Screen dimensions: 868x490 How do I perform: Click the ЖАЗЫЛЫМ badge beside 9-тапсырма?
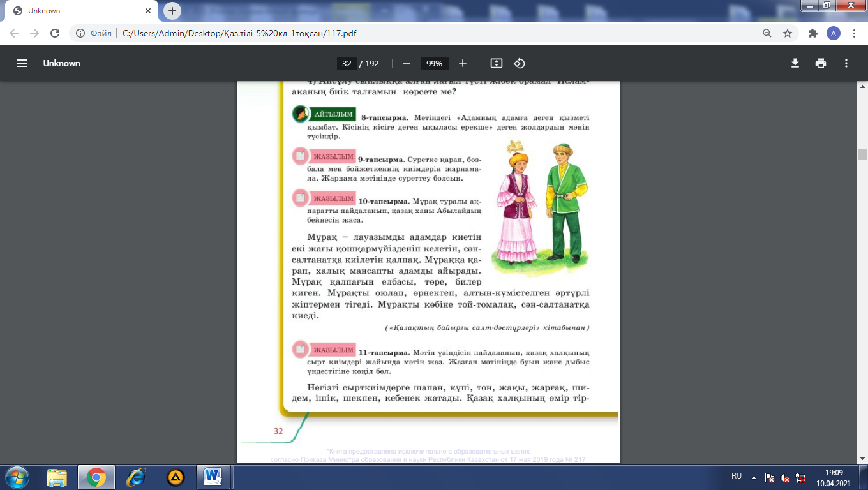pyautogui.click(x=324, y=156)
